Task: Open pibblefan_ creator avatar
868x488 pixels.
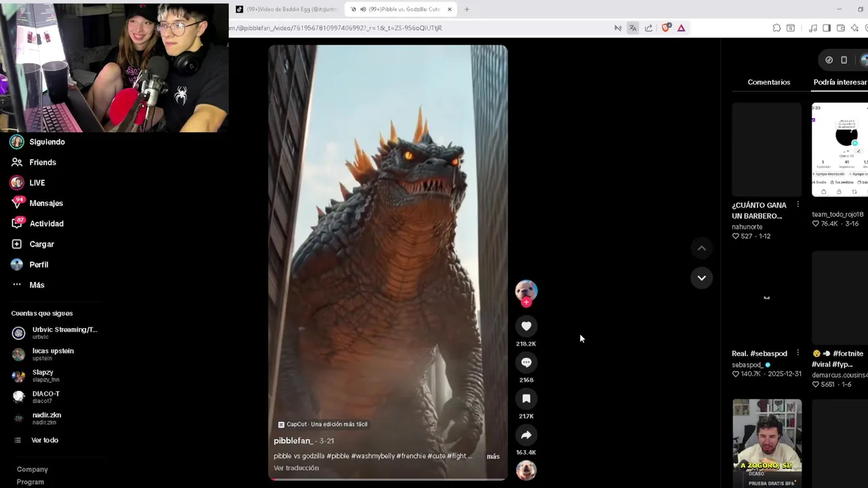Action: tap(526, 290)
